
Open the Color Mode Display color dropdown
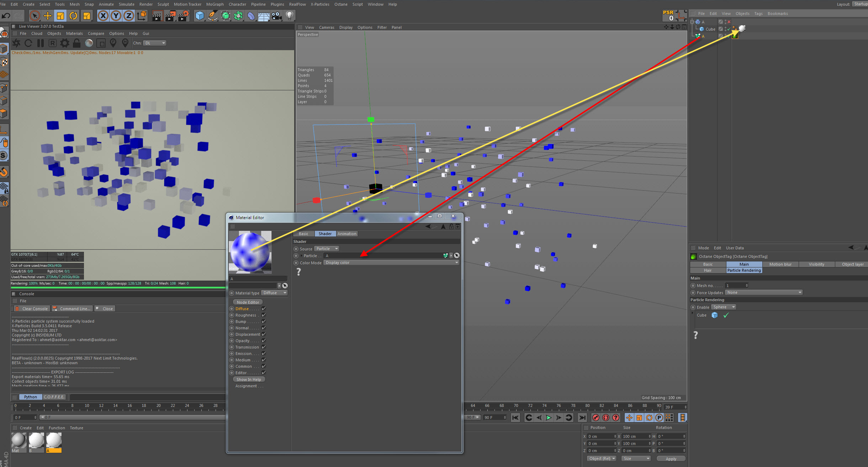(x=391, y=262)
